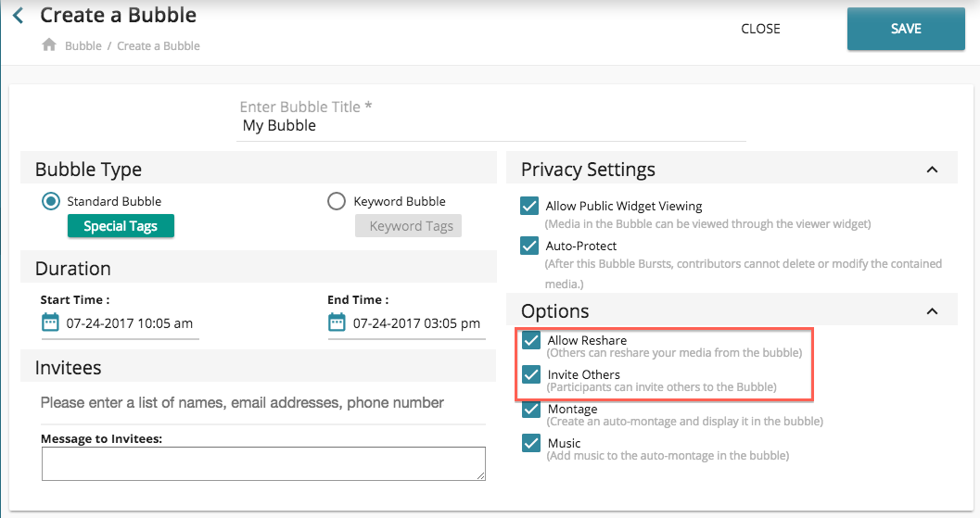Collapse the Privacy Settings section
Image resolution: width=980 pixels, height=518 pixels.
[x=933, y=170]
